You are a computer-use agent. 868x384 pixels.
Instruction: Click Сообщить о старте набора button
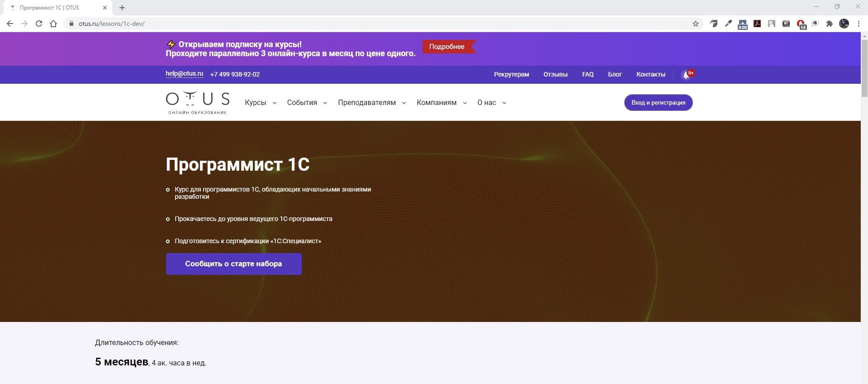coord(233,264)
